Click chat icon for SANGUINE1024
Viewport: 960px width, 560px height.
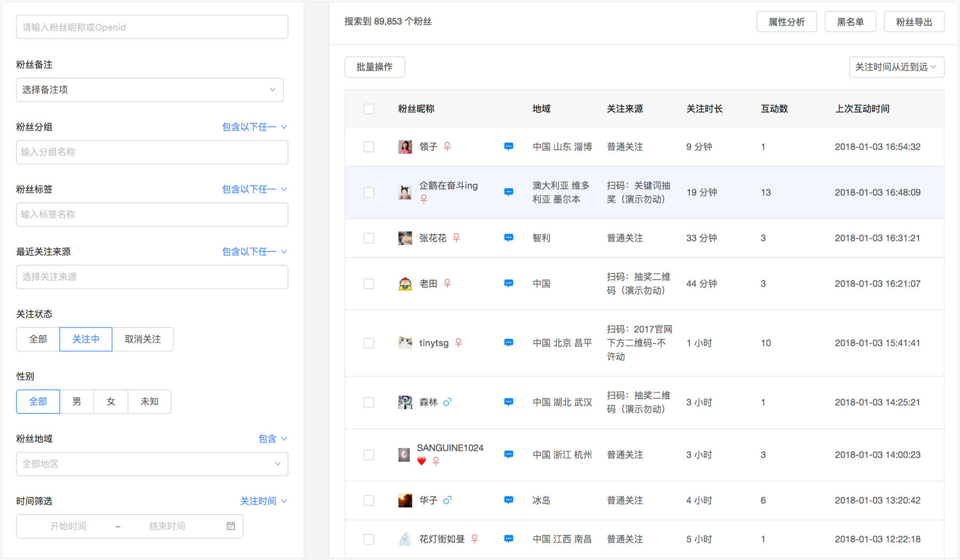tap(509, 454)
